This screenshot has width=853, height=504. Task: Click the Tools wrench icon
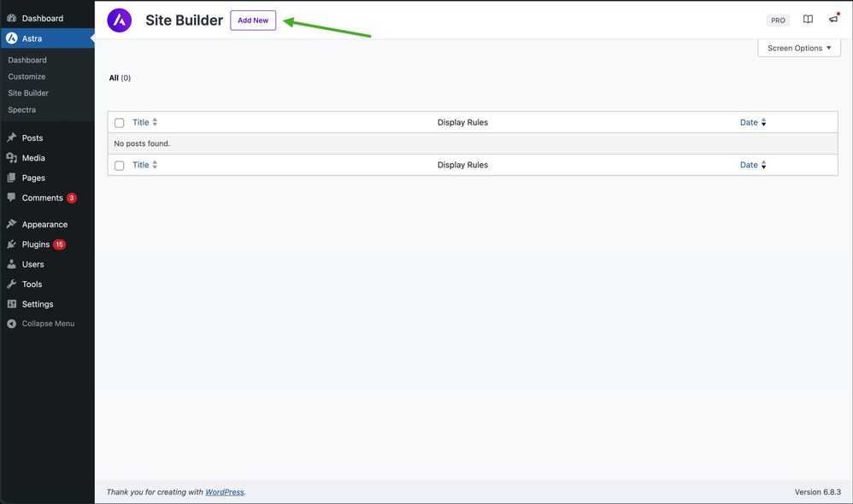tap(12, 284)
